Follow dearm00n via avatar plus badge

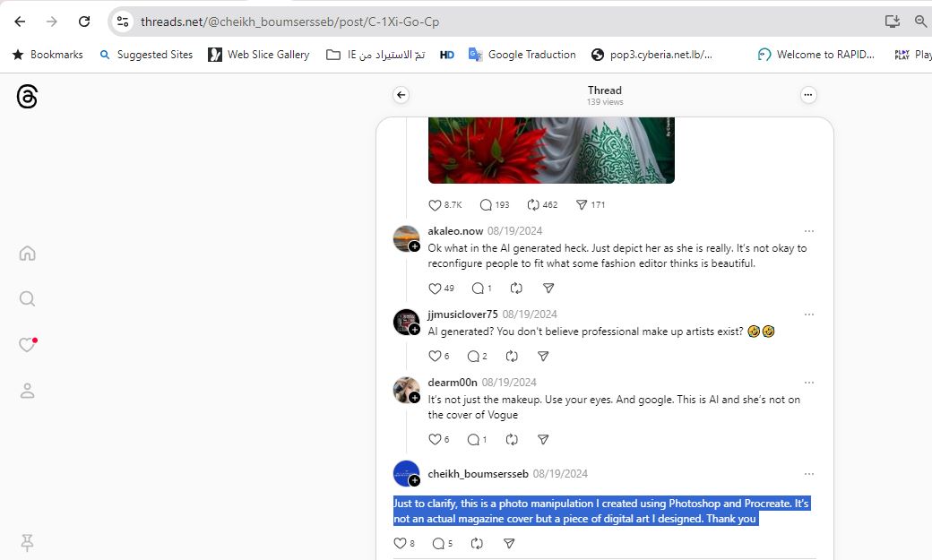(415, 397)
